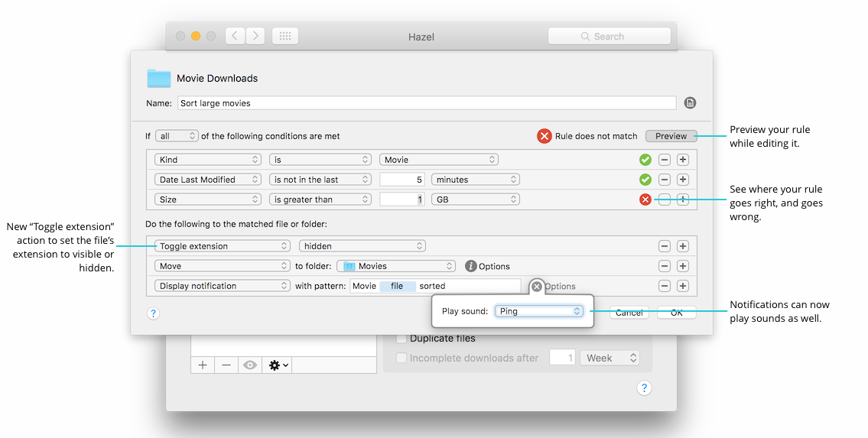This screenshot has width=868, height=438.
Task: Open 'is not in the last' dropdown
Action: pyautogui.click(x=320, y=180)
